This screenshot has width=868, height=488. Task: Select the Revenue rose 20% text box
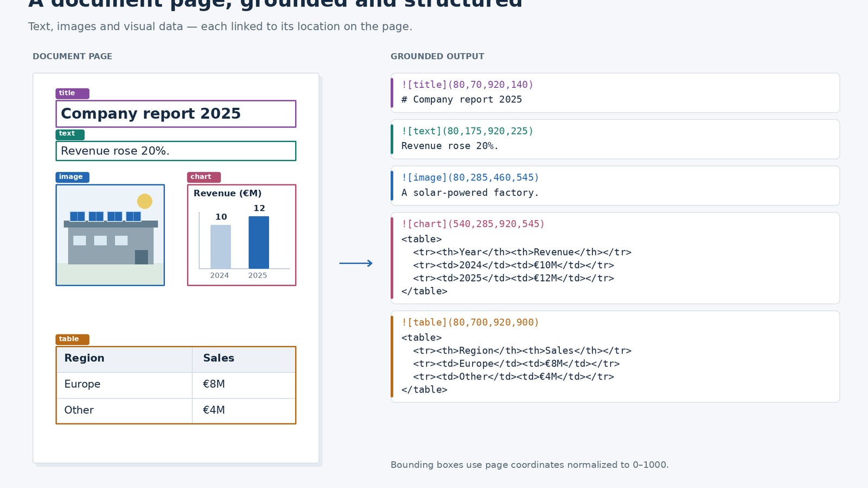pyautogui.click(x=176, y=151)
